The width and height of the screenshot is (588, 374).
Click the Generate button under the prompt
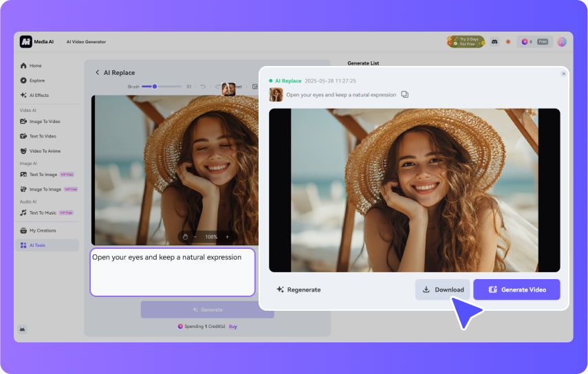[208, 309]
